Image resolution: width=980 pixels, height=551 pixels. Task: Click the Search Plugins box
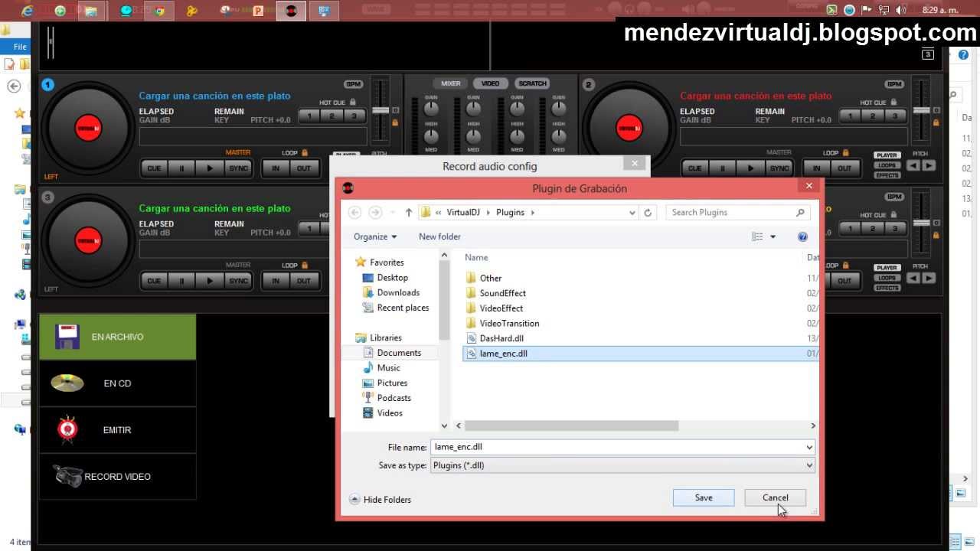[x=738, y=213]
